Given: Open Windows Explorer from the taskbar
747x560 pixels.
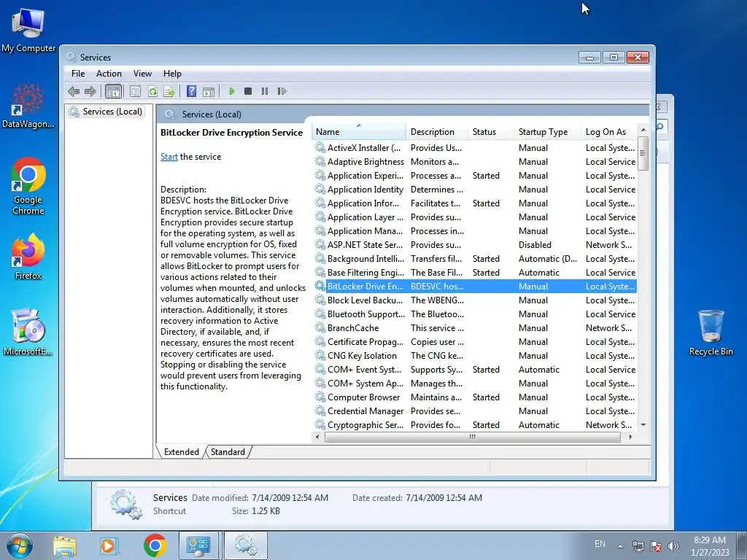Looking at the screenshot, I should [x=65, y=546].
